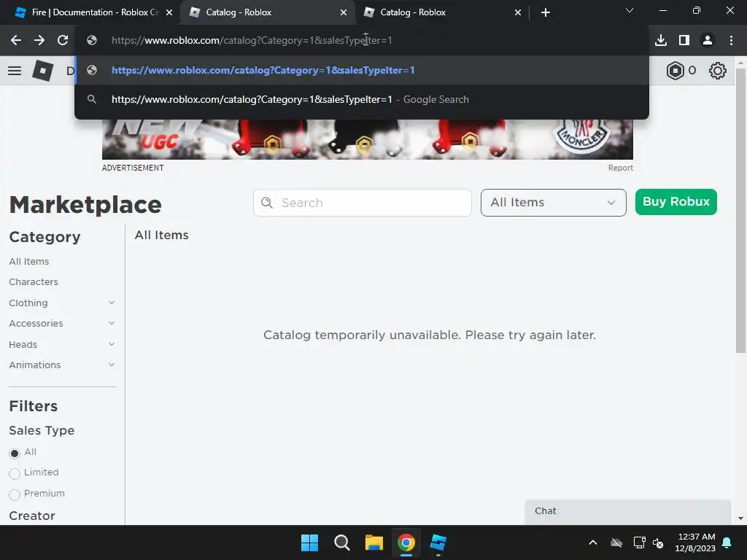Open the Chrome three-dot menu

pos(731,41)
